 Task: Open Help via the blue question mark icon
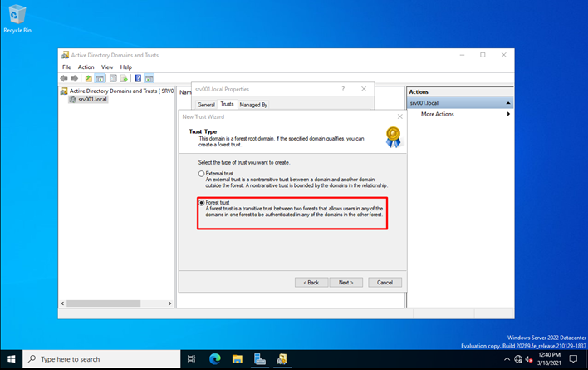coord(138,78)
